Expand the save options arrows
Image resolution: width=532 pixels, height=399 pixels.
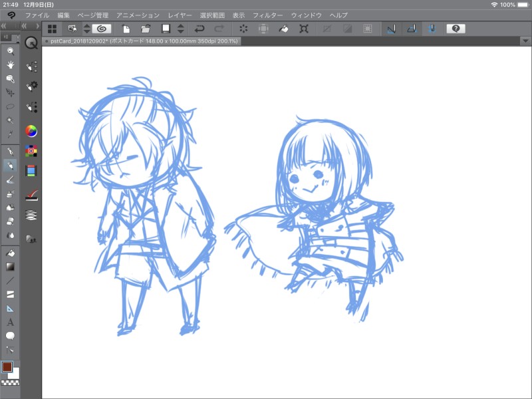click(181, 29)
